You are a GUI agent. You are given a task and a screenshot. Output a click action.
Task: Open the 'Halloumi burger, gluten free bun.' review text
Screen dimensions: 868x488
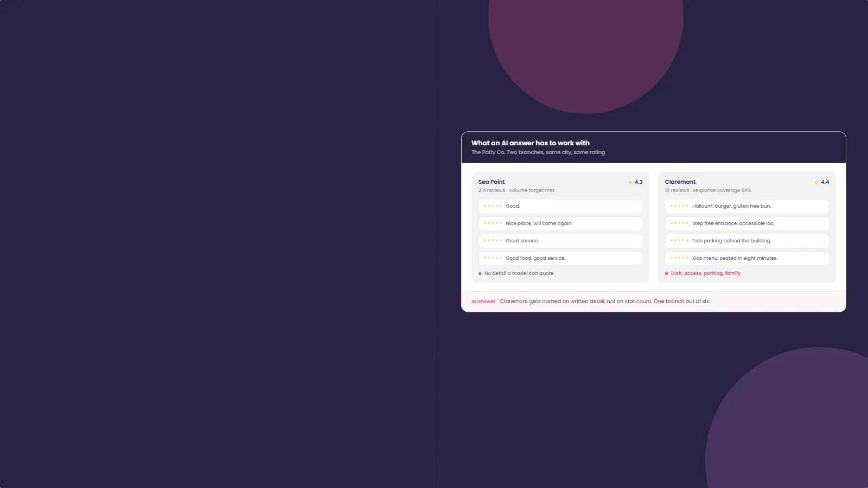[x=731, y=206]
